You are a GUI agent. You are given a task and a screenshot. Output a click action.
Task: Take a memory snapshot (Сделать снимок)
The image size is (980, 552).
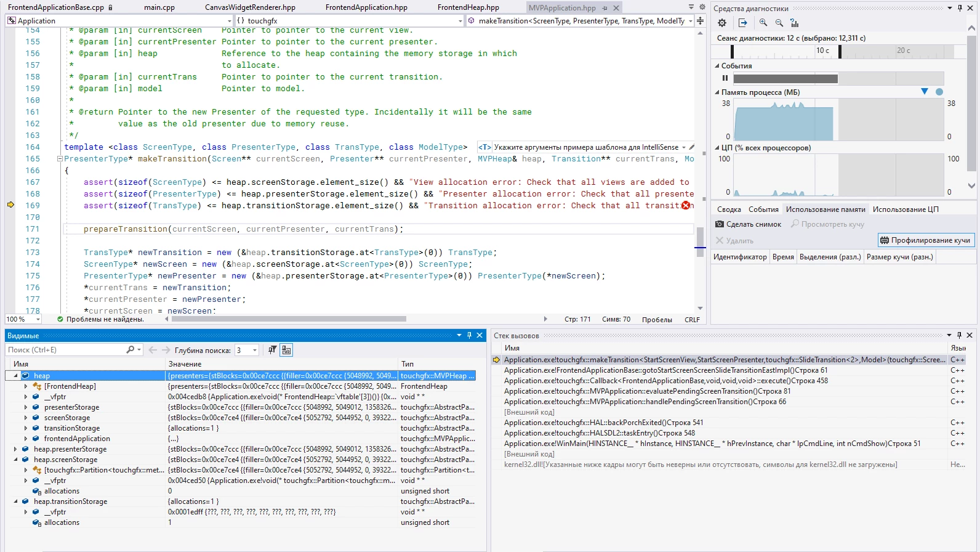(x=749, y=224)
